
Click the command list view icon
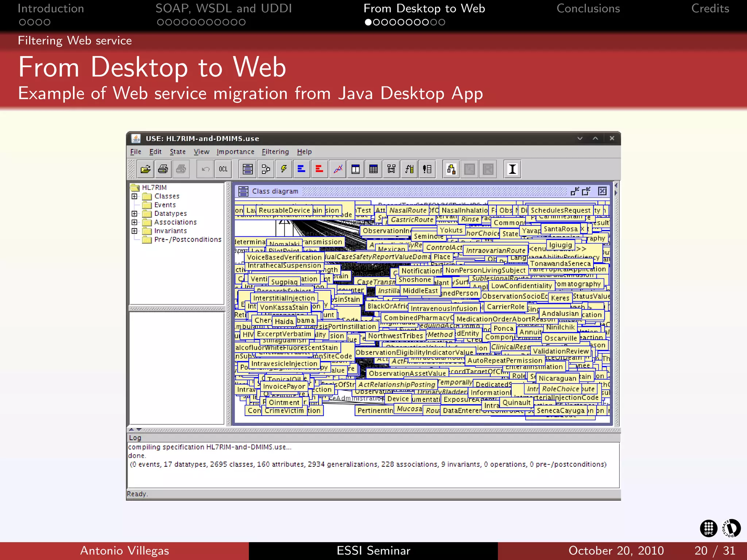pos(427,169)
